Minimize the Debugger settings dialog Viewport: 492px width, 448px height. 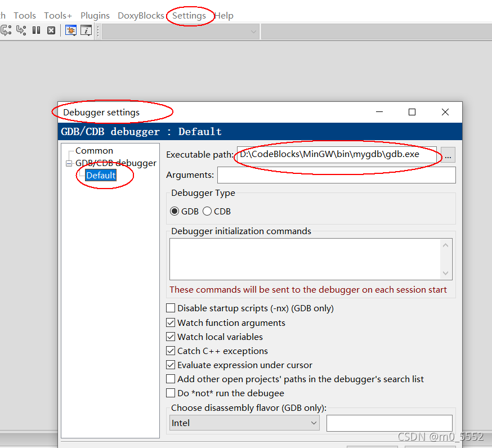379,112
